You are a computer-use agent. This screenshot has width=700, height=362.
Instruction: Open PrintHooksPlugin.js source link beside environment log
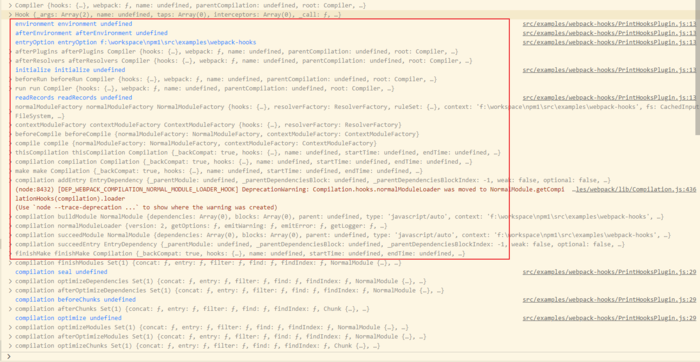pyautogui.click(x=609, y=24)
